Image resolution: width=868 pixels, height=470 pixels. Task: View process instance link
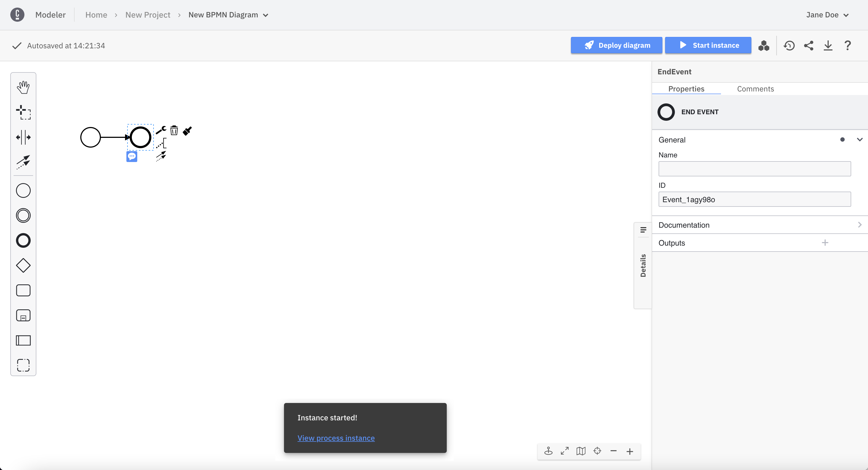pos(336,438)
